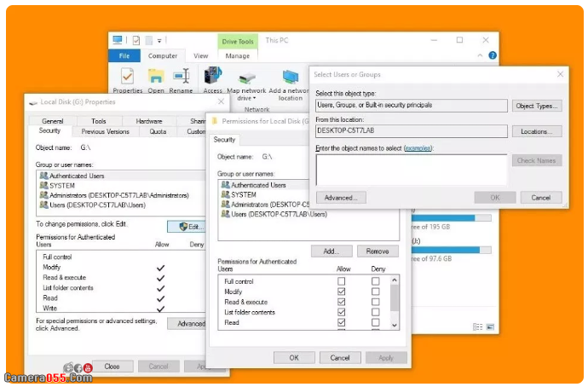Switch to large icons view icon
This screenshot has width=588, height=387.
click(490, 326)
